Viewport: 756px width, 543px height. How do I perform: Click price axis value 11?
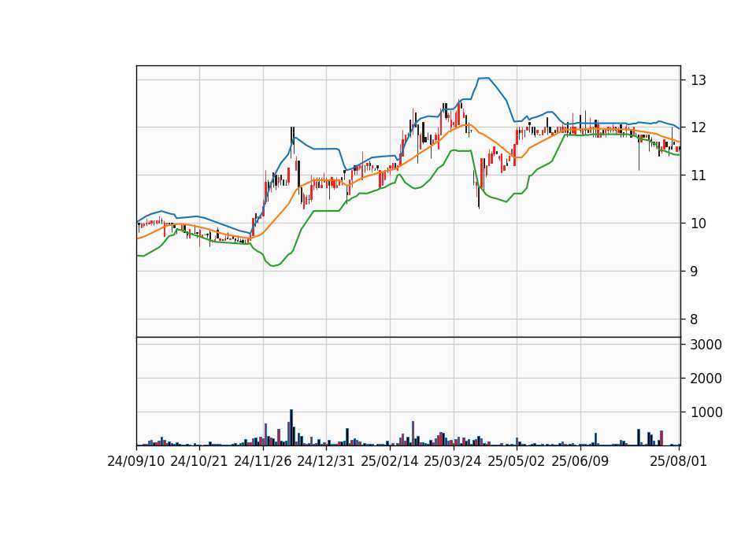point(699,175)
